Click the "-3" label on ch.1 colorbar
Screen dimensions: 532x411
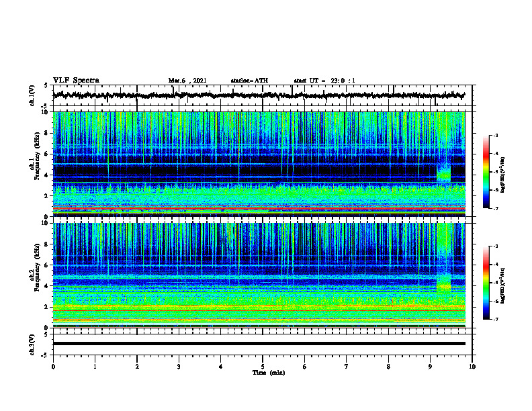(x=496, y=135)
